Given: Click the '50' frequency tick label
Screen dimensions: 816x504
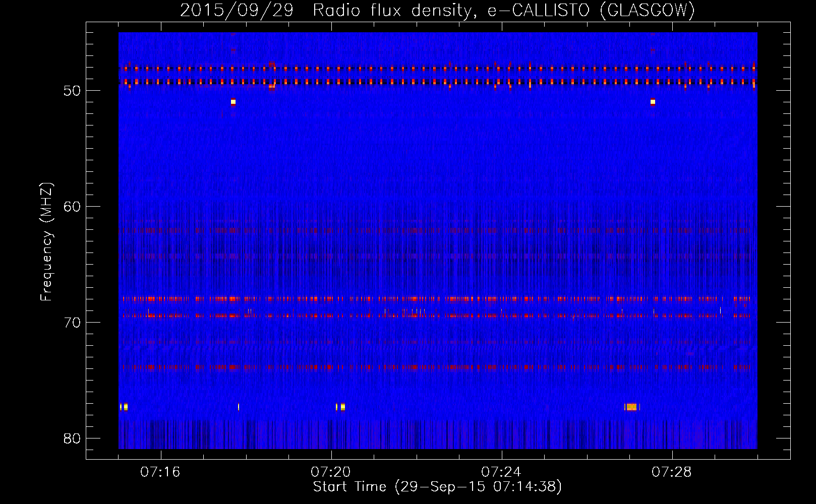Looking at the screenshot, I should 72,91.
